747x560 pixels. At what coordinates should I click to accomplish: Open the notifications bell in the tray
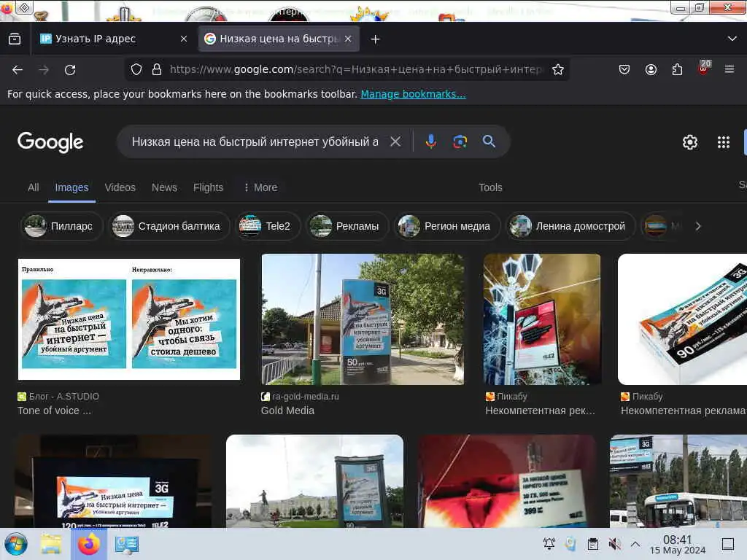[x=549, y=544]
